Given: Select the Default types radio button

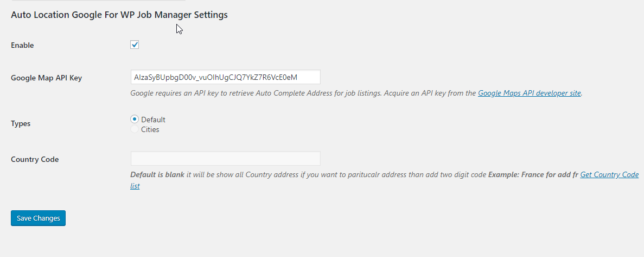Looking at the screenshot, I should click(135, 119).
